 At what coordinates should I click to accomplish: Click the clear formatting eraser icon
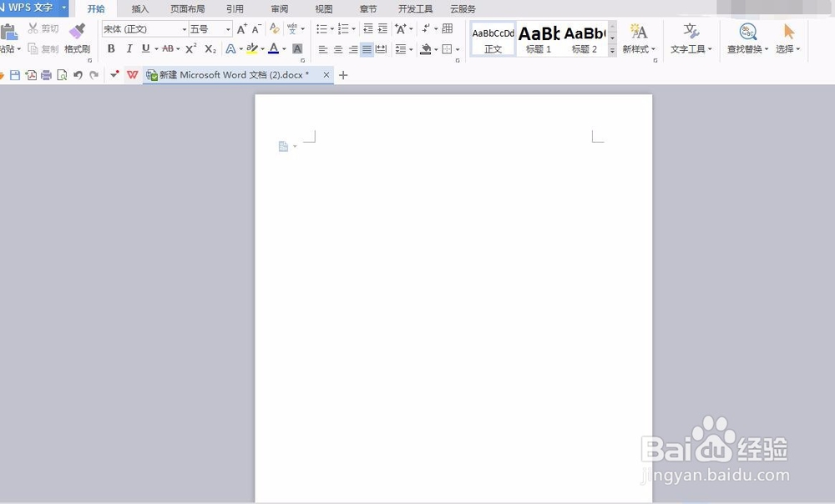pos(275,28)
